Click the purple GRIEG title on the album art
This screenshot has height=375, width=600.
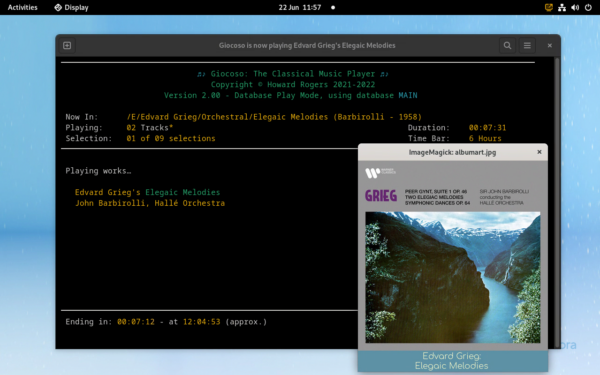pos(381,196)
